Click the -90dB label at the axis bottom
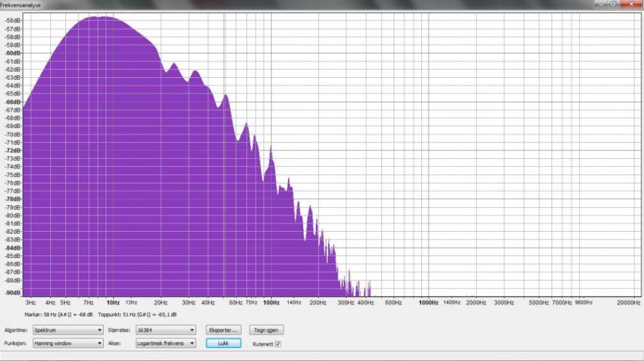 tap(13, 292)
